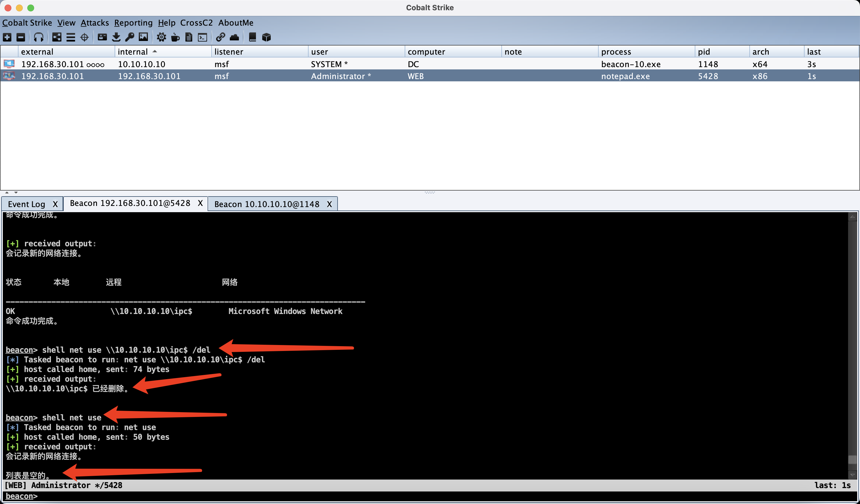Screen dimensions: 860x504
Task: Open the keystrokes key icon
Action: 130,37
